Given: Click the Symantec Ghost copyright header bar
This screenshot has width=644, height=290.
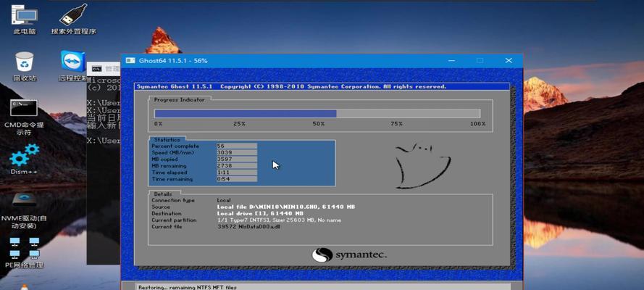Looking at the screenshot, I should [322, 87].
